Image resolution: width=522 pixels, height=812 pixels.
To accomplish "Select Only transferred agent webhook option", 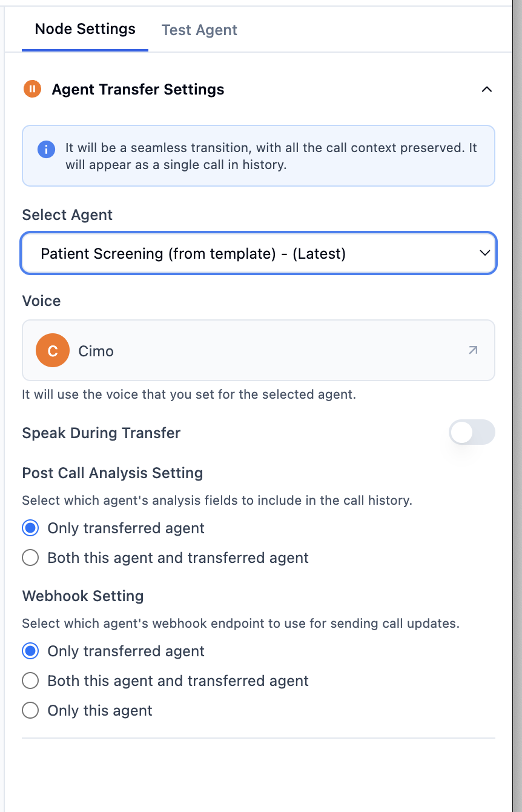I will coord(30,651).
